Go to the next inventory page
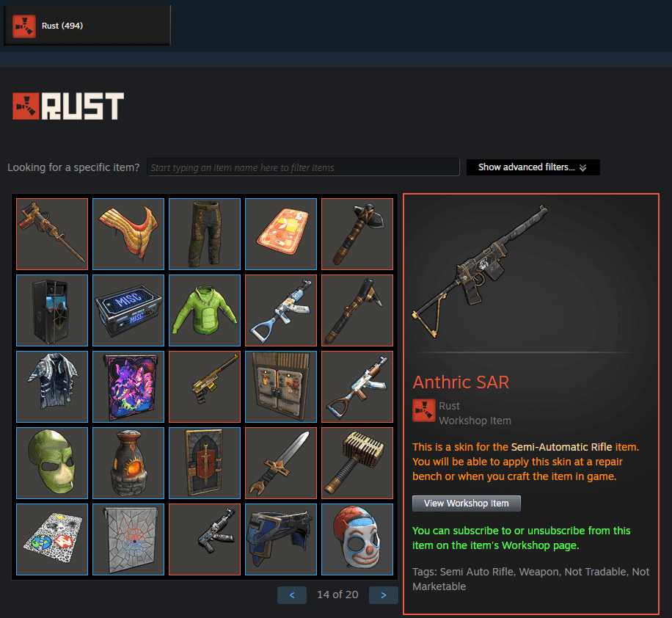Image resolution: width=672 pixels, height=618 pixels. click(383, 595)
